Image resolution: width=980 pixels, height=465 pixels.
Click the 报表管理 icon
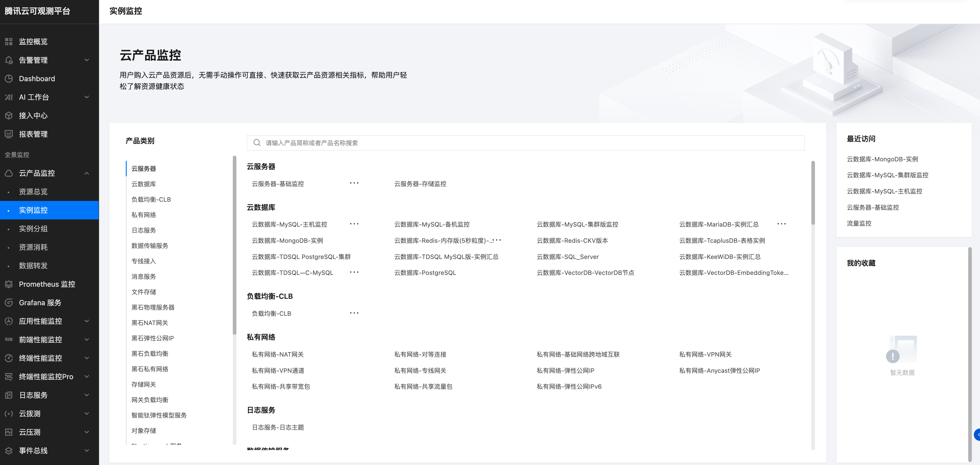9,134
